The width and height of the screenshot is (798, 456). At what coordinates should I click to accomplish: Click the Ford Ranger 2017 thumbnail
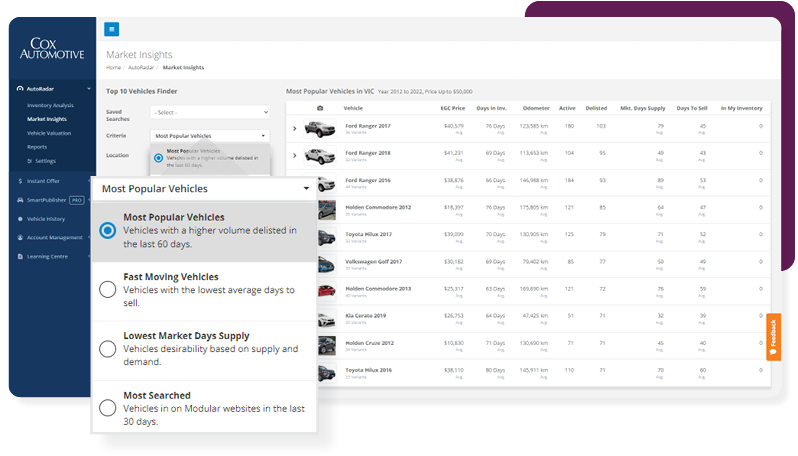point(320,128)
